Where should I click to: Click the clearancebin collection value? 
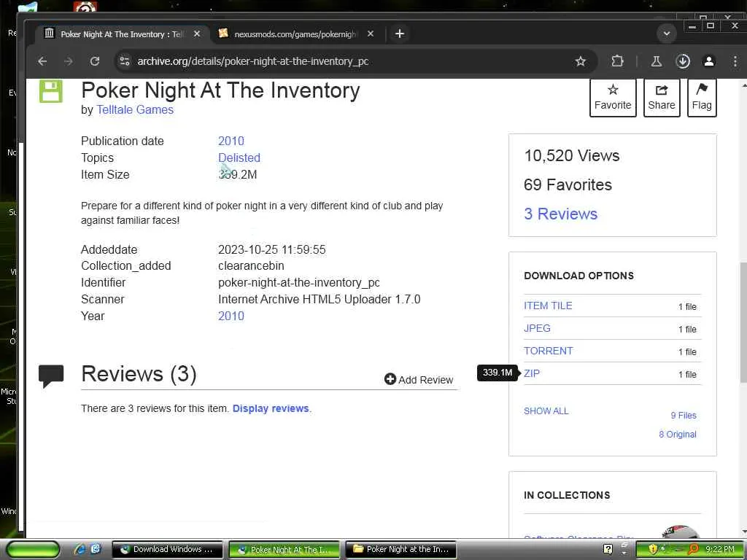coord(251,265)
